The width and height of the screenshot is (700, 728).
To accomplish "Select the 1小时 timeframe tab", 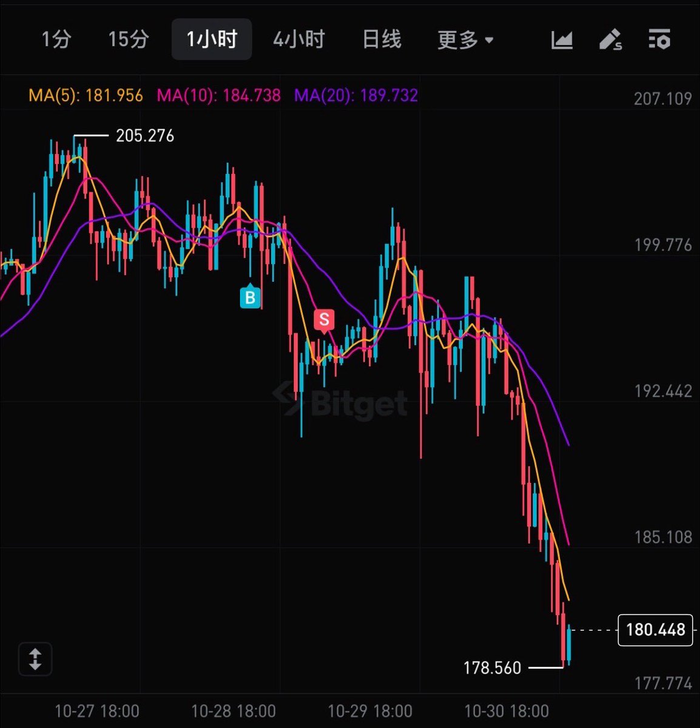I will (x=212, y=39).
